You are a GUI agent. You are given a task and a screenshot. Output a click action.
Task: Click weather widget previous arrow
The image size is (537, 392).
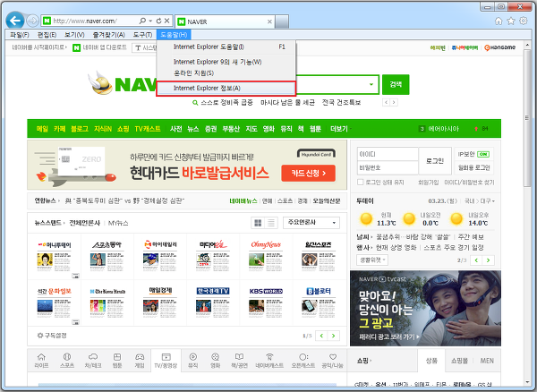point(476,260)
